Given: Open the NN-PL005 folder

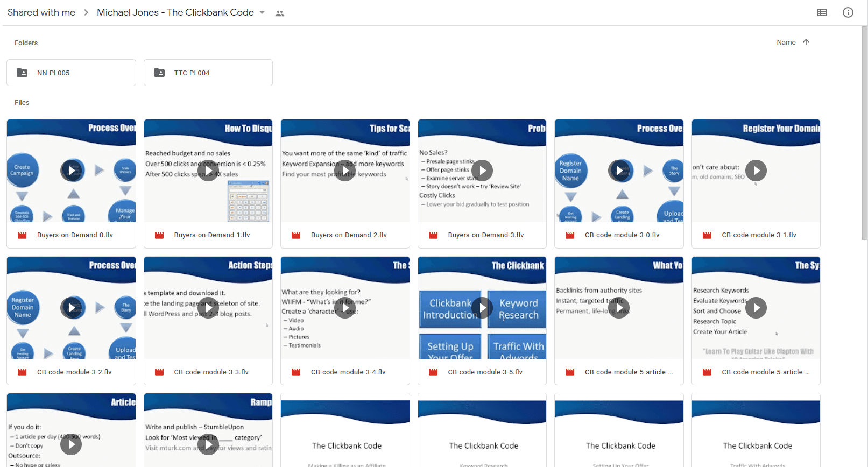Looking at the screenshot, I should (71, 73).
